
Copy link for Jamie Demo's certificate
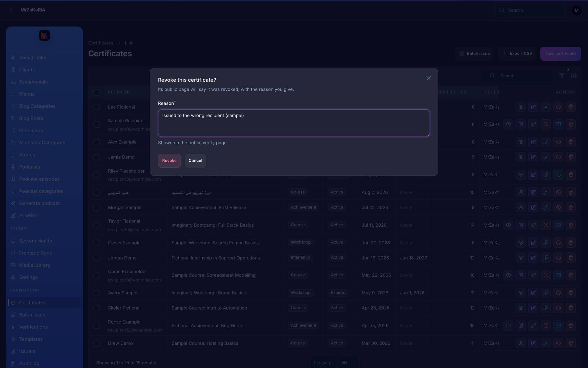click(x=546, y=157)
